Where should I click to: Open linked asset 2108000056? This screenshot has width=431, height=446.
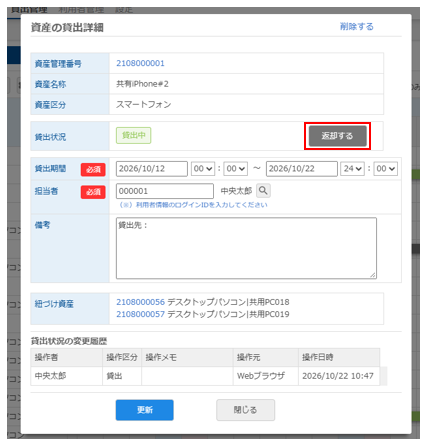click(140, 302)
